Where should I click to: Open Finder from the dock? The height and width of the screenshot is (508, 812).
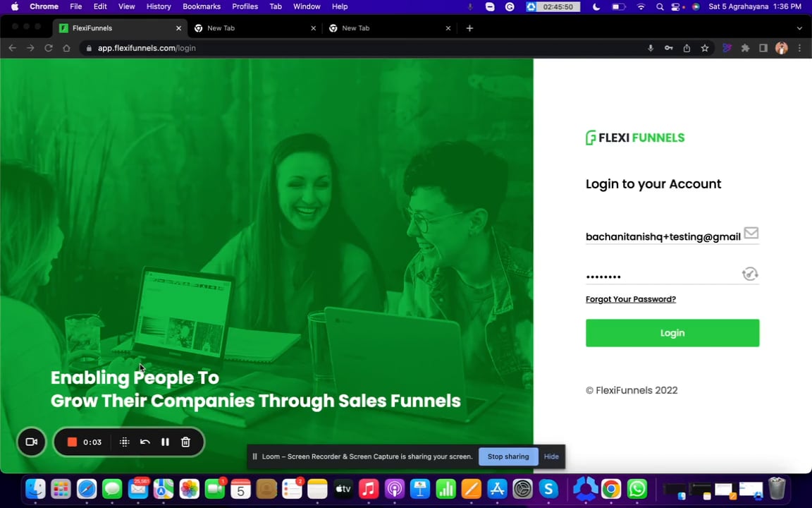click(35, 489)
